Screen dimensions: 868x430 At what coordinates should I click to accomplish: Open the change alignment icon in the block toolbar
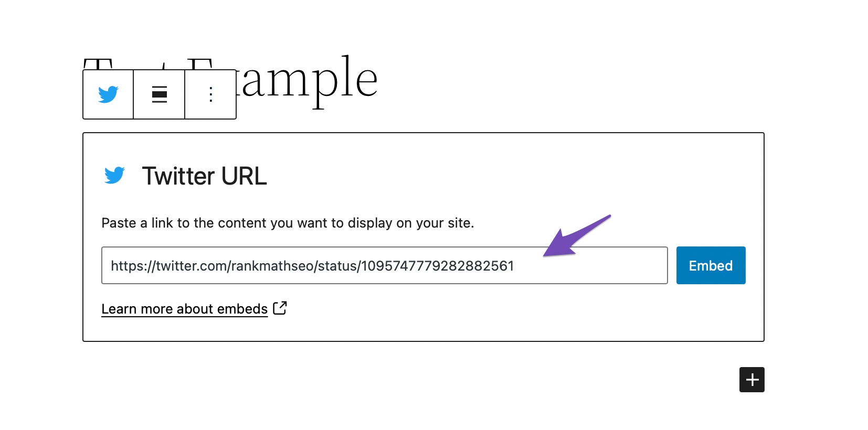pos(158,94)
